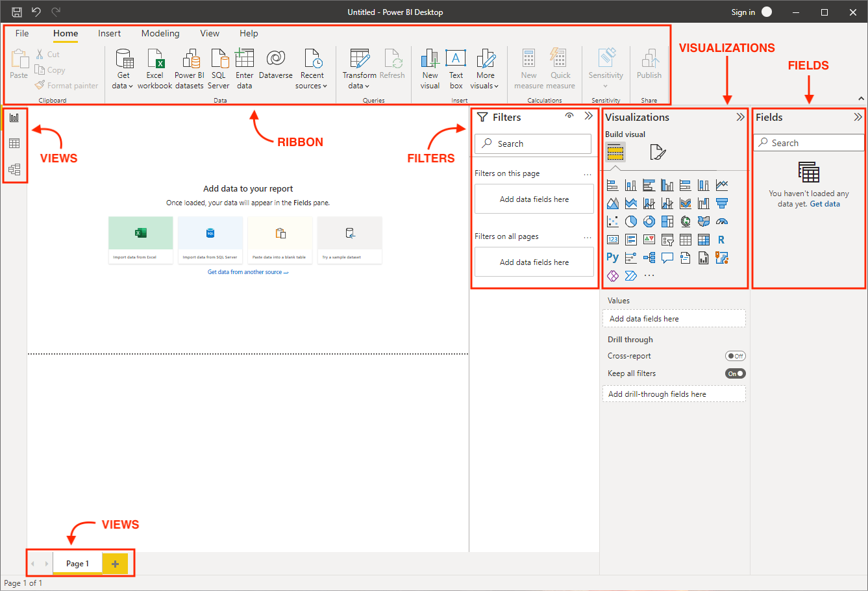Collapse the Visualizations pane chevrons
The image size is (868, 591).
(x=740, y=118)
